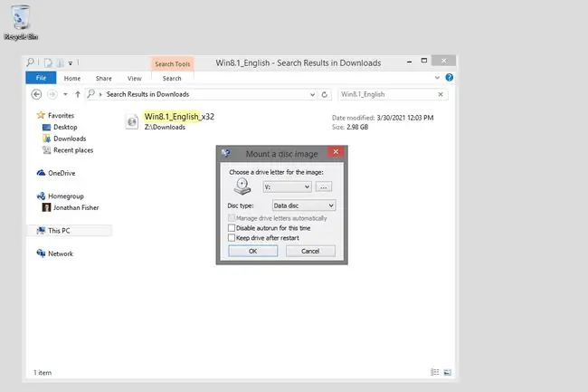This screenshot has width=588, height=392.
Task: Select Jonathan Fisher under Homegroup
Action: tap(76, 207)
